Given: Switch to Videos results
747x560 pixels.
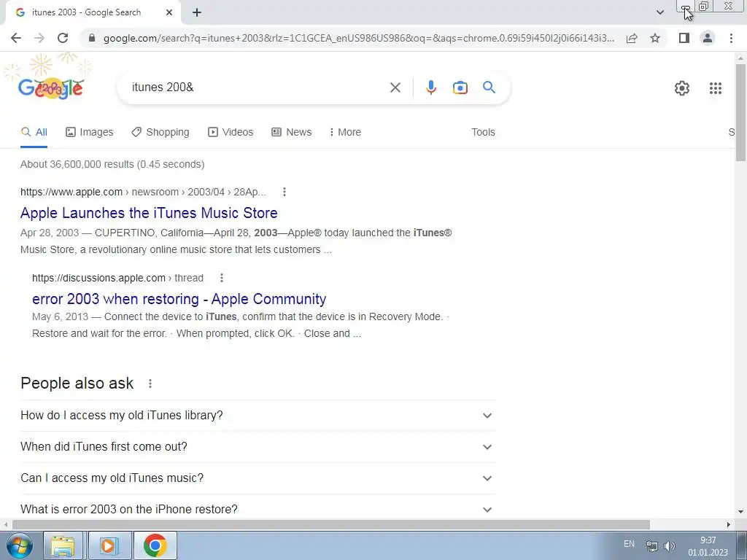Looking at the screenshot, I should point(231,133).
